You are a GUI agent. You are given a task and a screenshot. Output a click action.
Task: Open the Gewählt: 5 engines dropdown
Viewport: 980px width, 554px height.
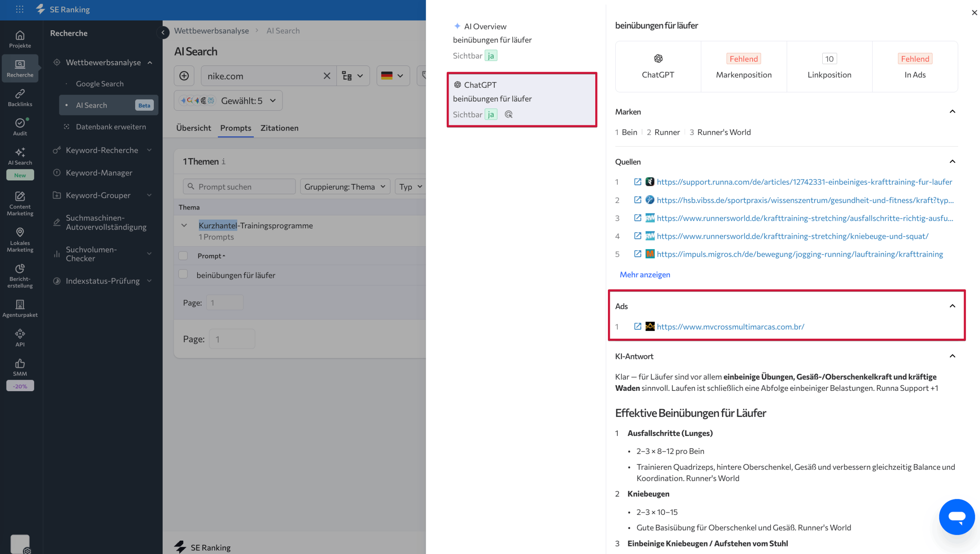[228, 100]
